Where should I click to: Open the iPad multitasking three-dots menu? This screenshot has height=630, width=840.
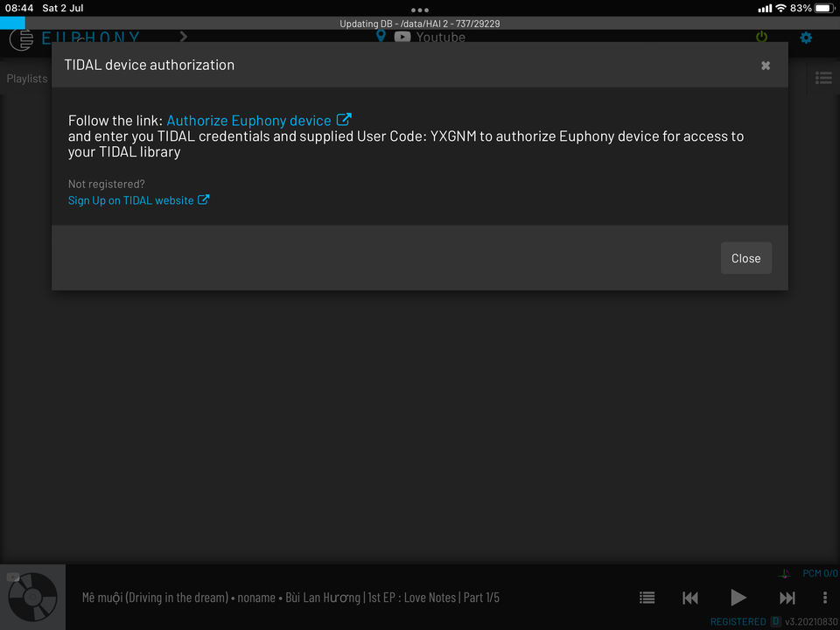click(x=420, y=10)
